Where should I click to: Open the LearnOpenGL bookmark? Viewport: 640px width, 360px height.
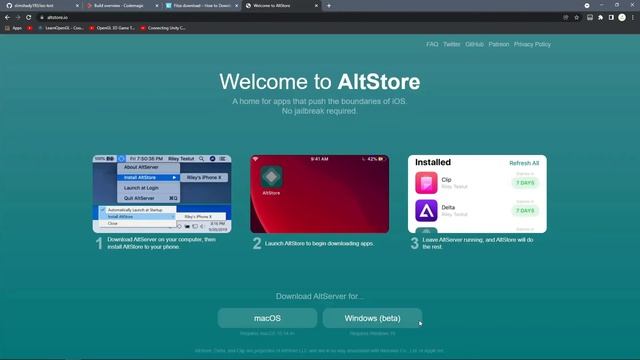[61, 28]
